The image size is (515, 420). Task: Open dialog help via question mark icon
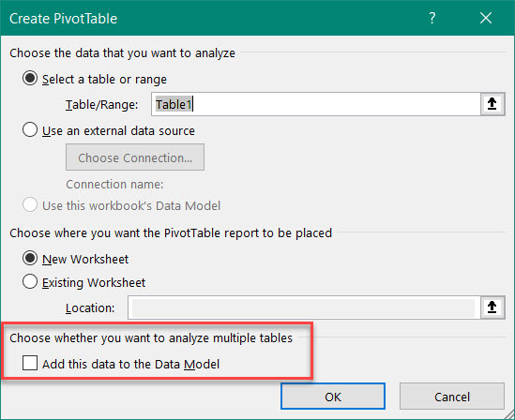[432, 18]
